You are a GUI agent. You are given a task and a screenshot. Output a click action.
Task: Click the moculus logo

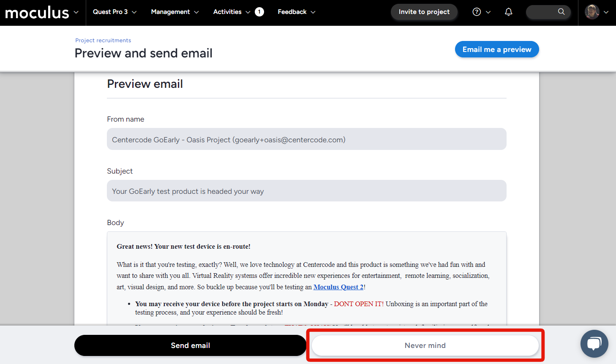(37, 13)
